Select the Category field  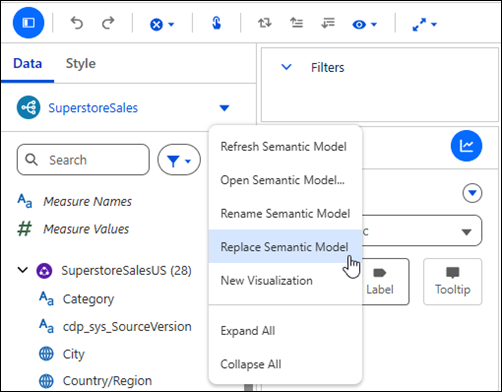tap(88, 299)
